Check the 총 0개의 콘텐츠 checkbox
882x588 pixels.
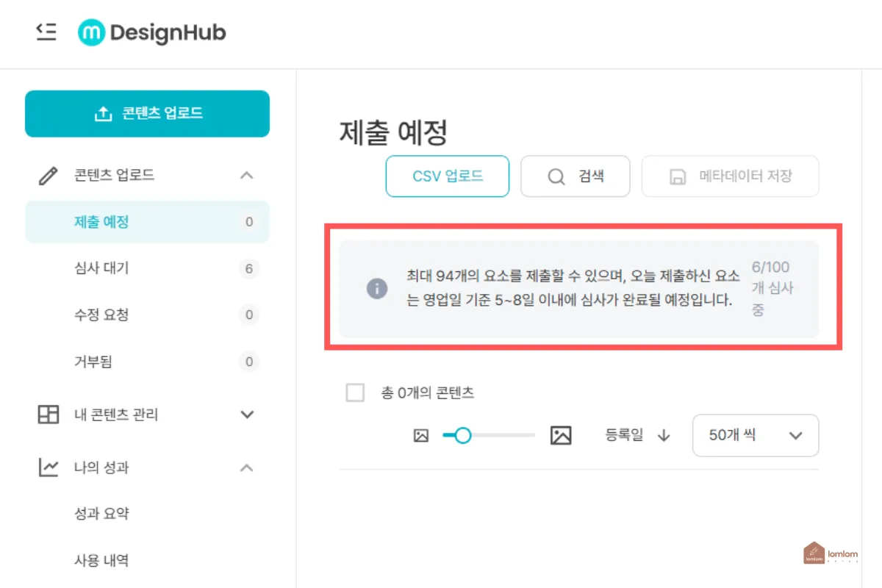(355, 392)
